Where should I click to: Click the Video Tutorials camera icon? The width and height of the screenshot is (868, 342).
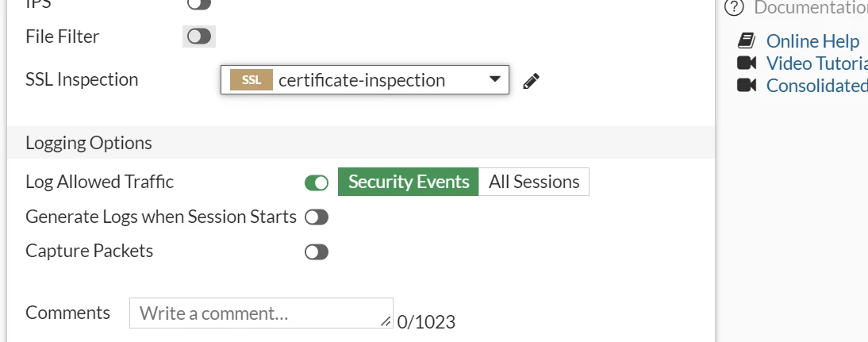pos(747,63)
